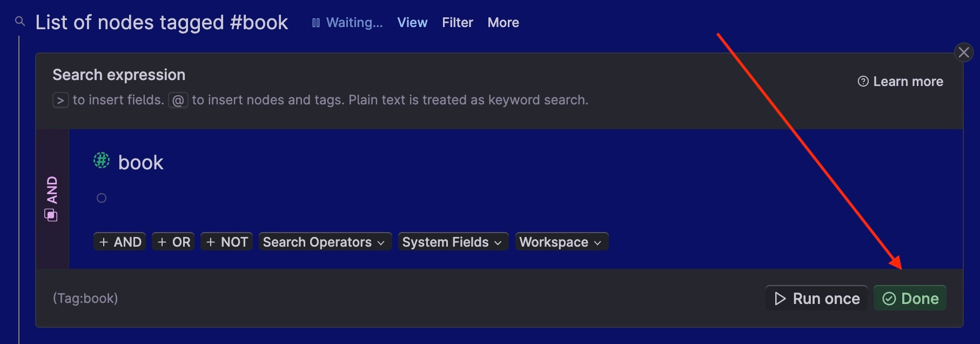
Task: Select the book tag text
Action: point(140,163)
